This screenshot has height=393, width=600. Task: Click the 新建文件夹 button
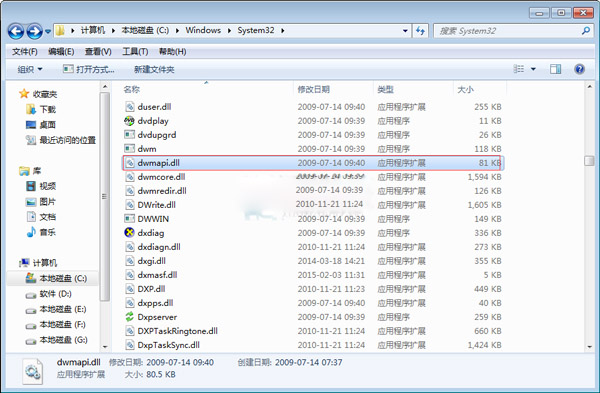tap(154, 69)
